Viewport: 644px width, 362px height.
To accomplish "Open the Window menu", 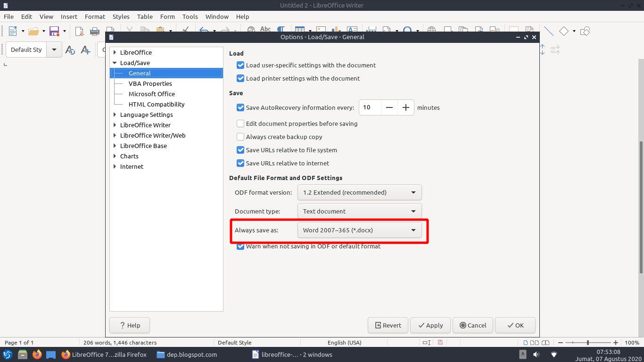I will [x=217, y=16].
